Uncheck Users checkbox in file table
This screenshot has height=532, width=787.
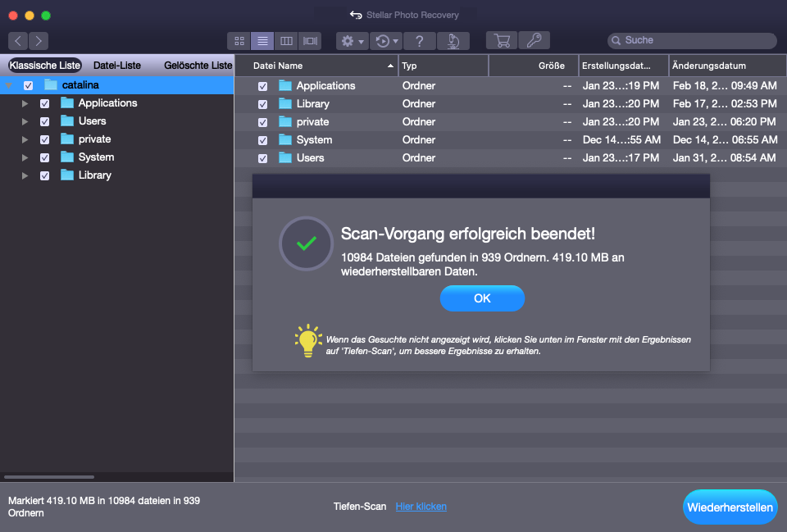click(x=262, y=158)
